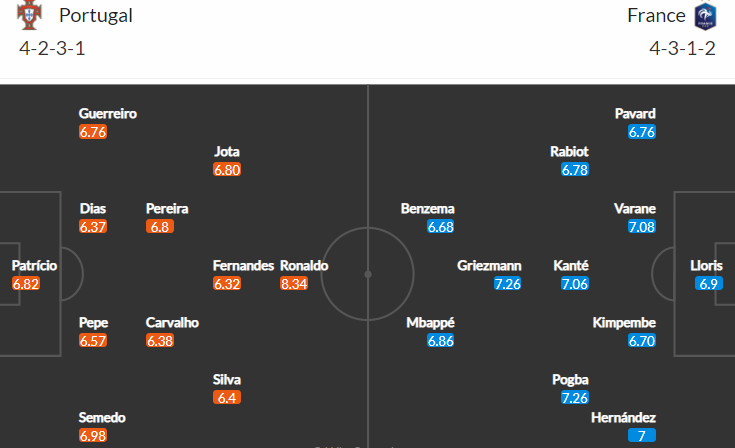
Task: Open the France team name link
Action: click(656, 15)
